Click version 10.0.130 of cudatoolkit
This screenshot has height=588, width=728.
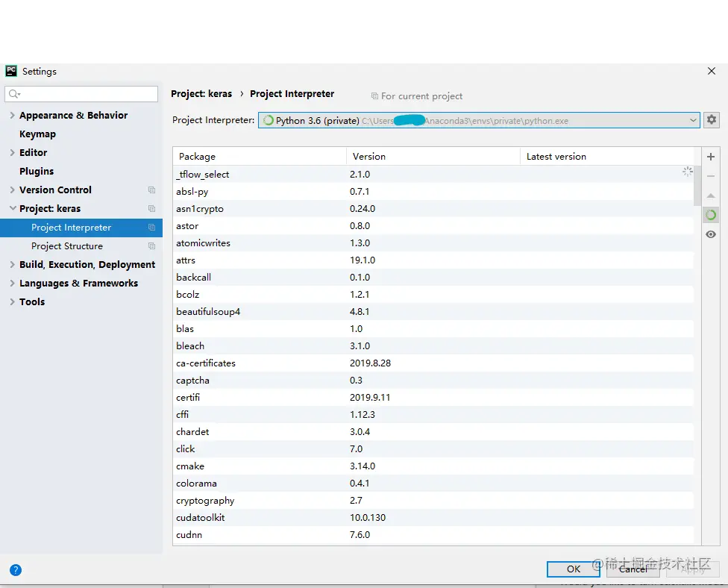[368, 518]
